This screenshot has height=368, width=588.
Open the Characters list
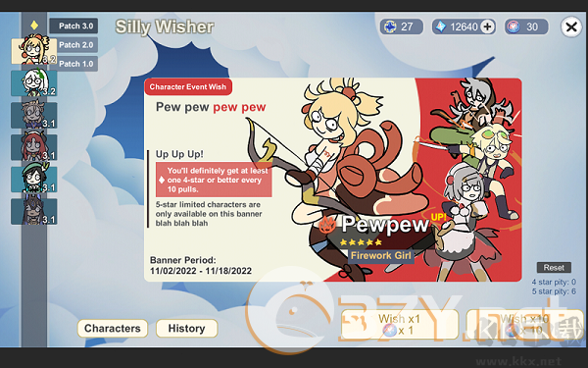click(x=113, y=328)
